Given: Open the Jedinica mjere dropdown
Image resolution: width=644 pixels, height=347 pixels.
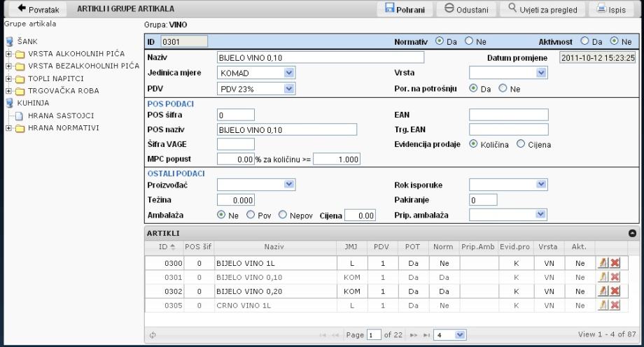Looking at the screenshot, I should (256, 73).
